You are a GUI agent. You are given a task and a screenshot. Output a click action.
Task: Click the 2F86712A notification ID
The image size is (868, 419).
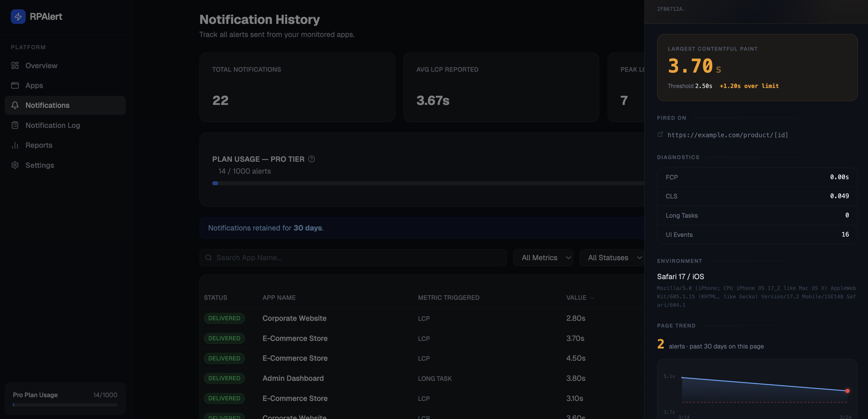tap(671, 9)
